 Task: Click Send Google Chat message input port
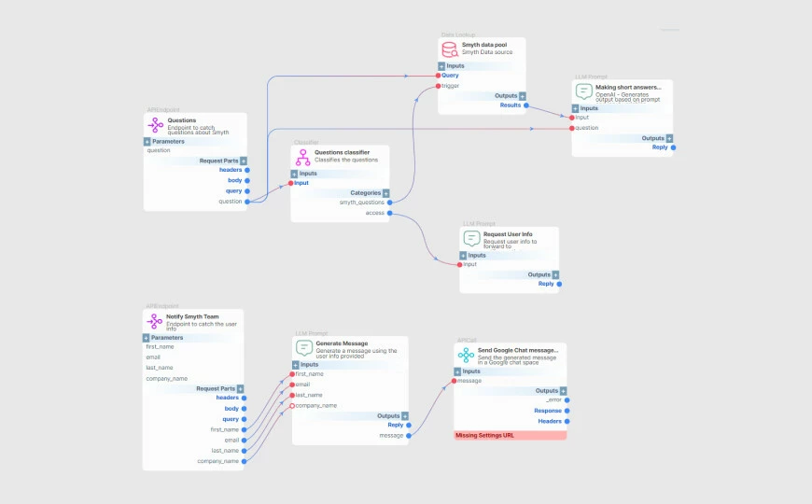(455, 381)
